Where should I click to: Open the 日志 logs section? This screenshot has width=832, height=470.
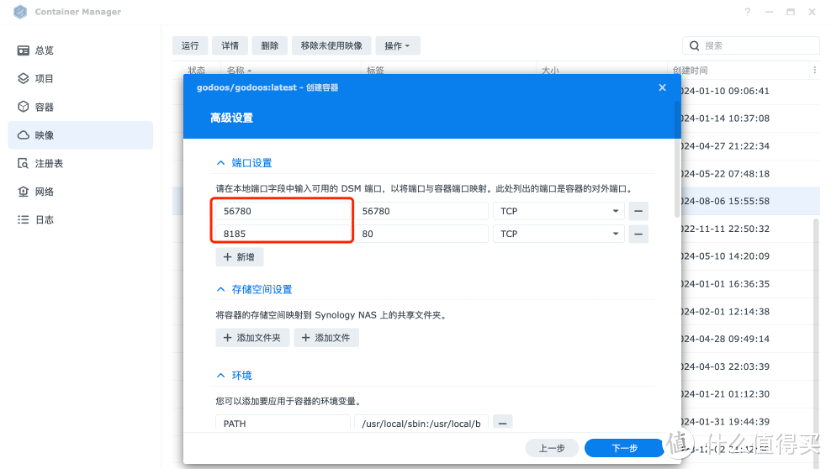coord(81,219)
